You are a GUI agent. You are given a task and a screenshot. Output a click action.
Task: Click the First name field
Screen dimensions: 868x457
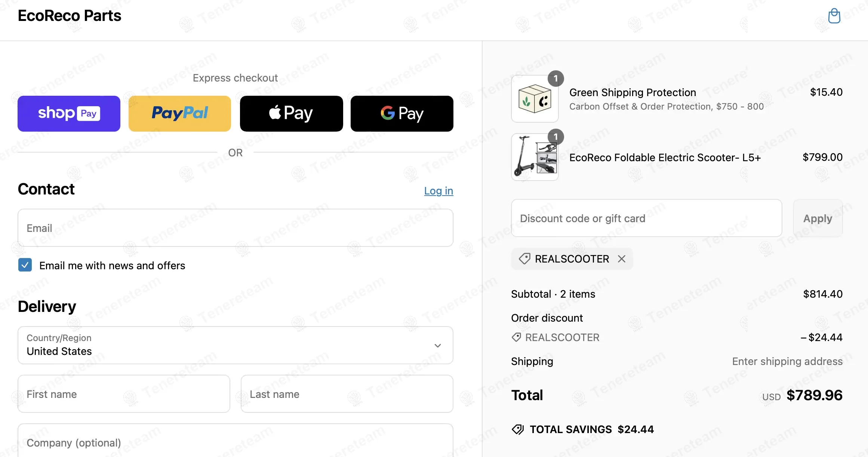tap(124, 394)
